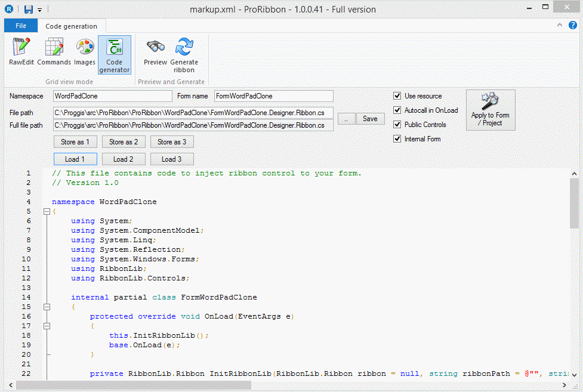Viewport: 583px width, 392px height.
Task: Click the Save button
Action: click(370, 119)
